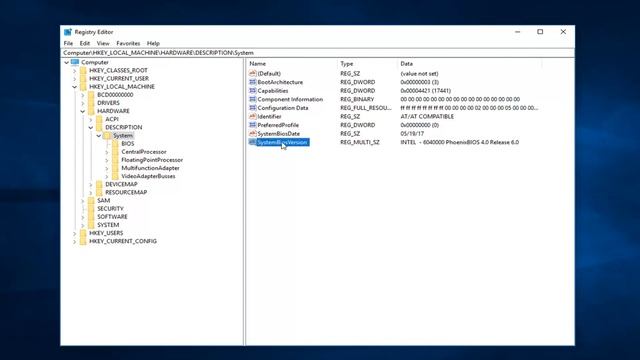Image resolution: width=640 pixels, height=360 pixels.
Task: Click the Component Information binary icon
Action: coord(253,99)
